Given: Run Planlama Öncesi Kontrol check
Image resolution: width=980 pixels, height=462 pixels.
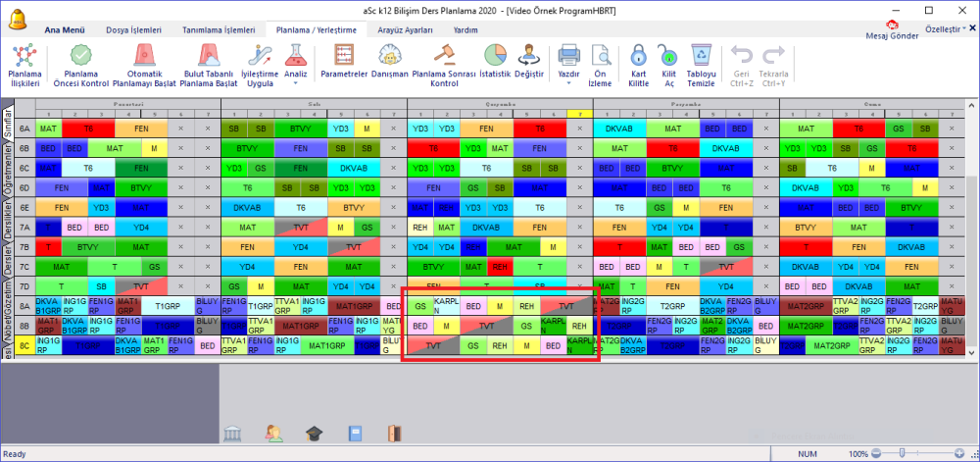Looking at the screenshot, I should [80, 65].
